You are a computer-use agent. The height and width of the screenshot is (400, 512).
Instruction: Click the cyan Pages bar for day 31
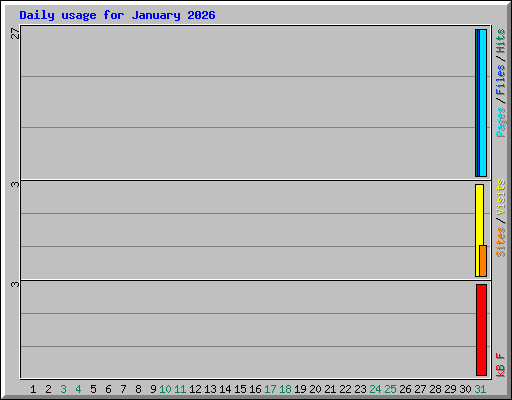click(x=483, y=103)
